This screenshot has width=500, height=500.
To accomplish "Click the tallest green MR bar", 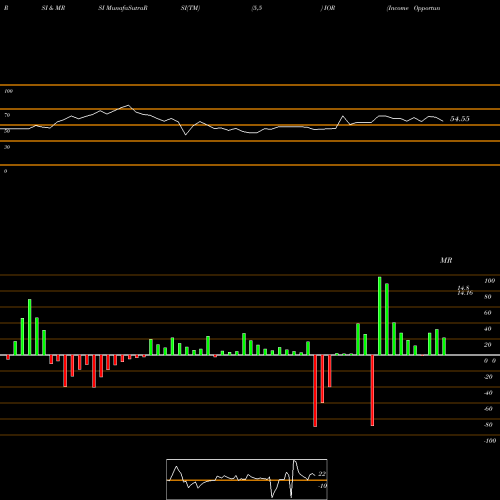I will pyautogui.click(x=380, y=316).
